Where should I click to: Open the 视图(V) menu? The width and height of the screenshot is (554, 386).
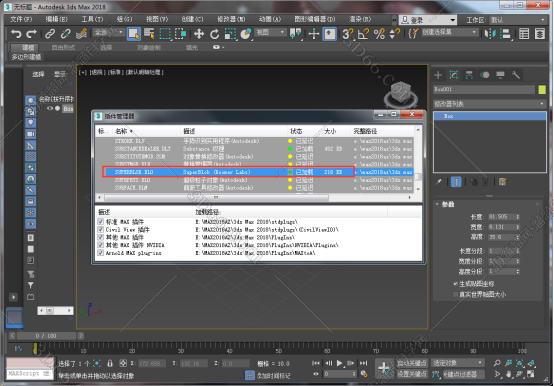157,19
